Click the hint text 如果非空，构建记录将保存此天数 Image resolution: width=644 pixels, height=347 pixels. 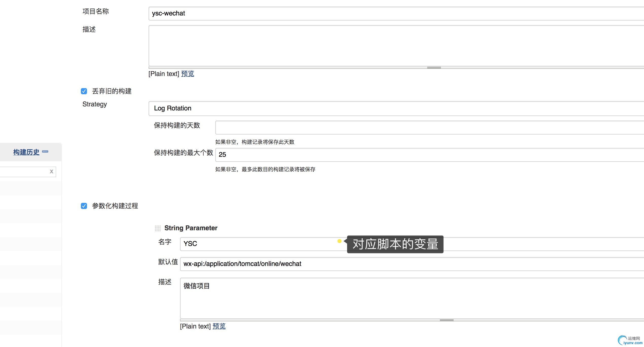tap(255, 142)
